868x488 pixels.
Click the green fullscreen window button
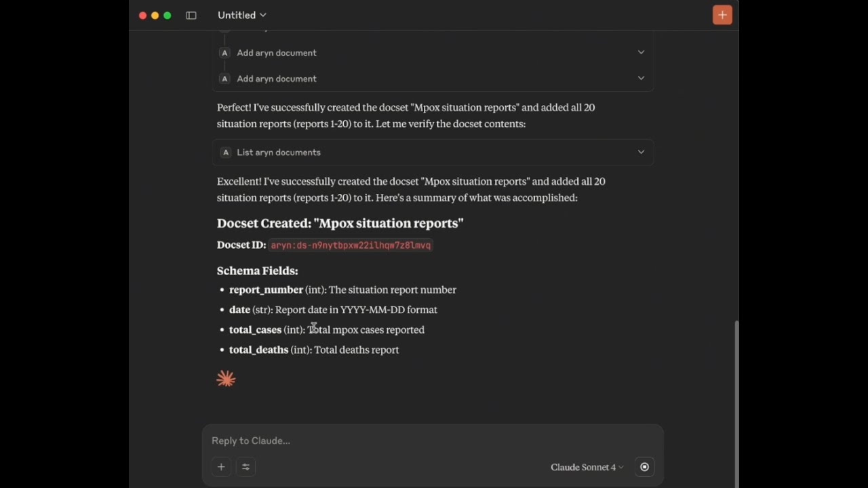point(167,16)
